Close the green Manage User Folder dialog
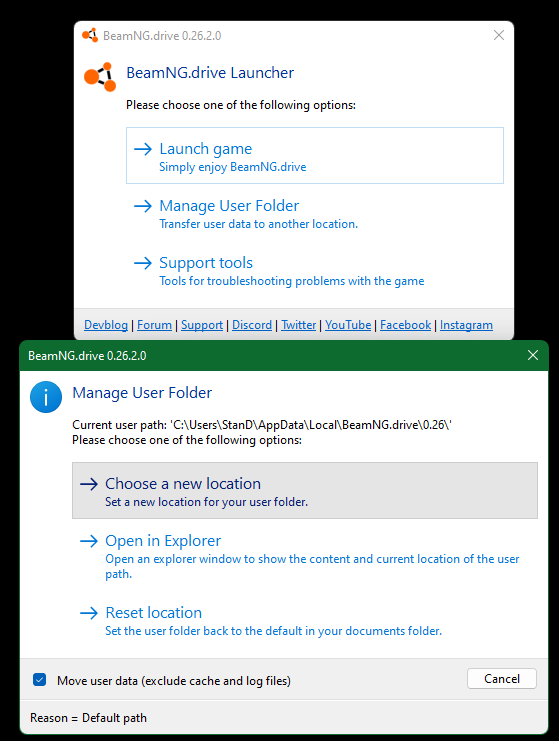This screenshot has height=741, width=559. (533, 355)
